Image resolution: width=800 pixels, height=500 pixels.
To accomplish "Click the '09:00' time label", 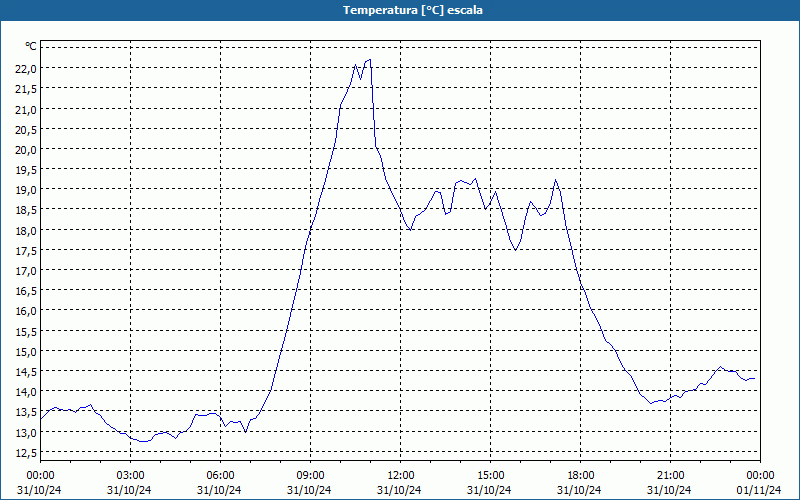I will click(x=310, y=476).
